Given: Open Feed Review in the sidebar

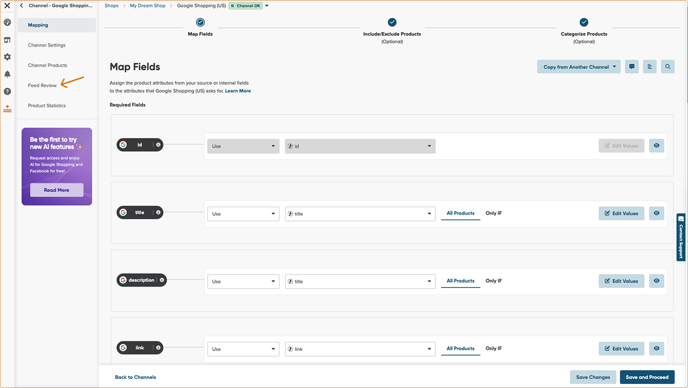Looking at the screenshot, I should click(42, 86).
